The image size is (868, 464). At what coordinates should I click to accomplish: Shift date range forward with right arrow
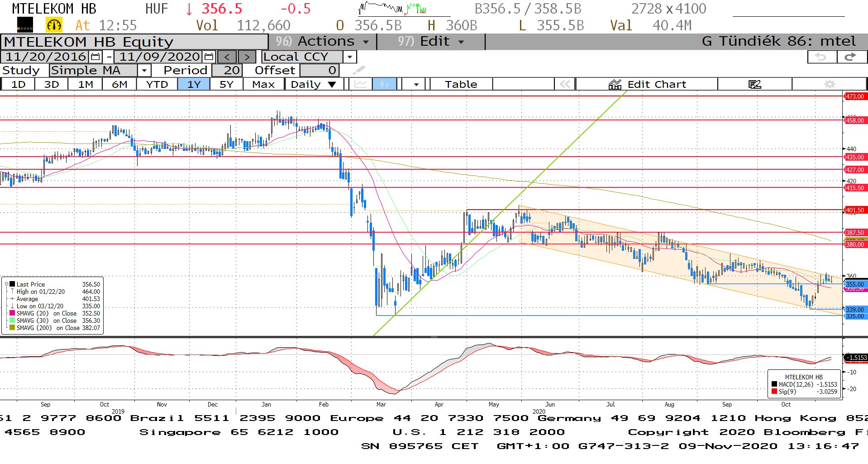click(247, 57)
